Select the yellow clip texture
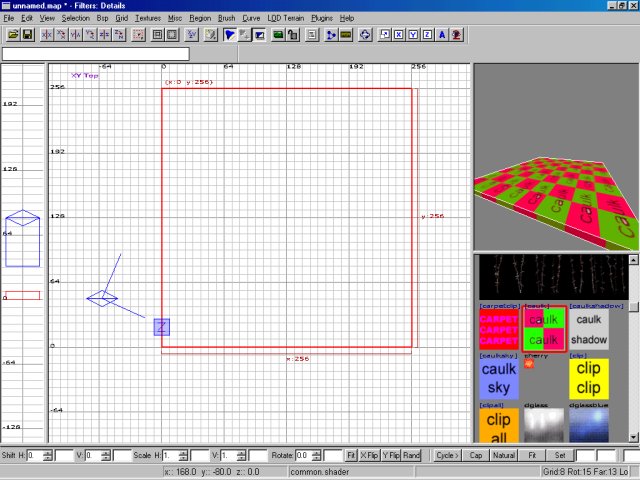 click(x=589, y=380)
